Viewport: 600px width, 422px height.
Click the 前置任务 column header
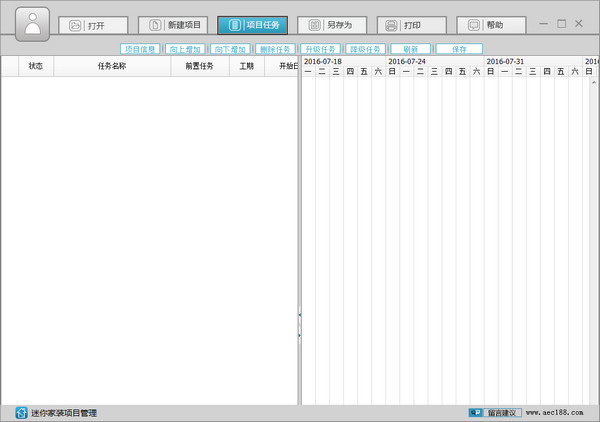coord(199,66)
